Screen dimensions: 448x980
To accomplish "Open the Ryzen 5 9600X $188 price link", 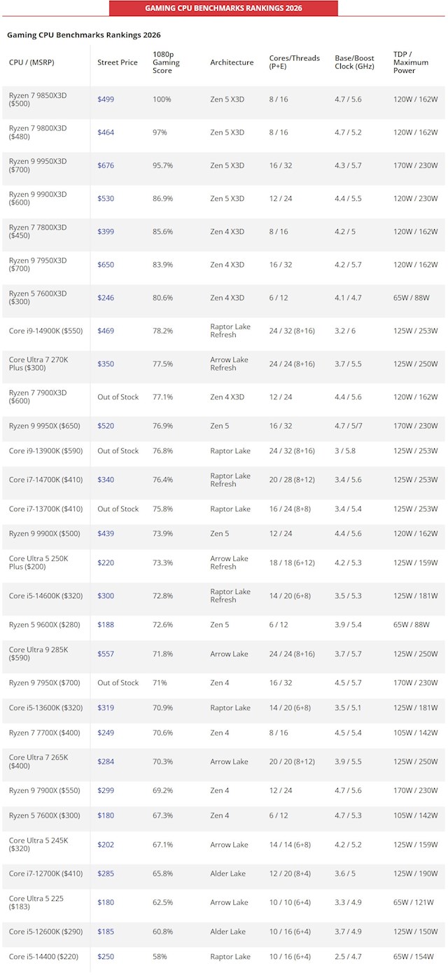I will click(x=106, y=625).
